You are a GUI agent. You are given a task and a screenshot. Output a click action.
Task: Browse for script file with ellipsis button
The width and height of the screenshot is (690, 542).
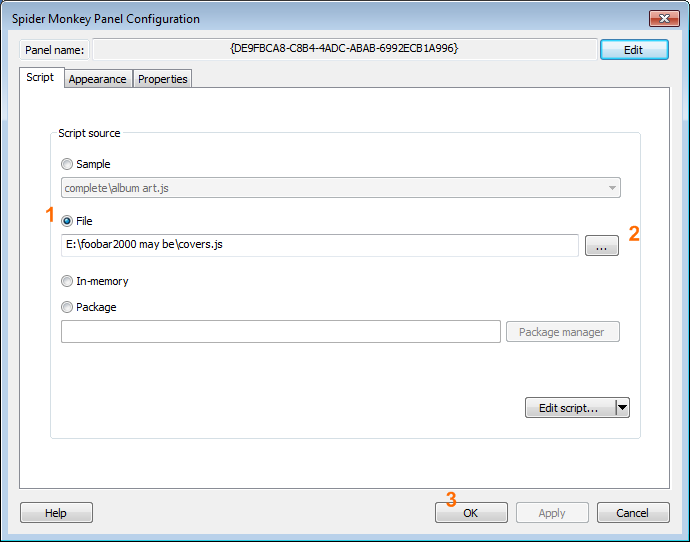pos(601,246)
